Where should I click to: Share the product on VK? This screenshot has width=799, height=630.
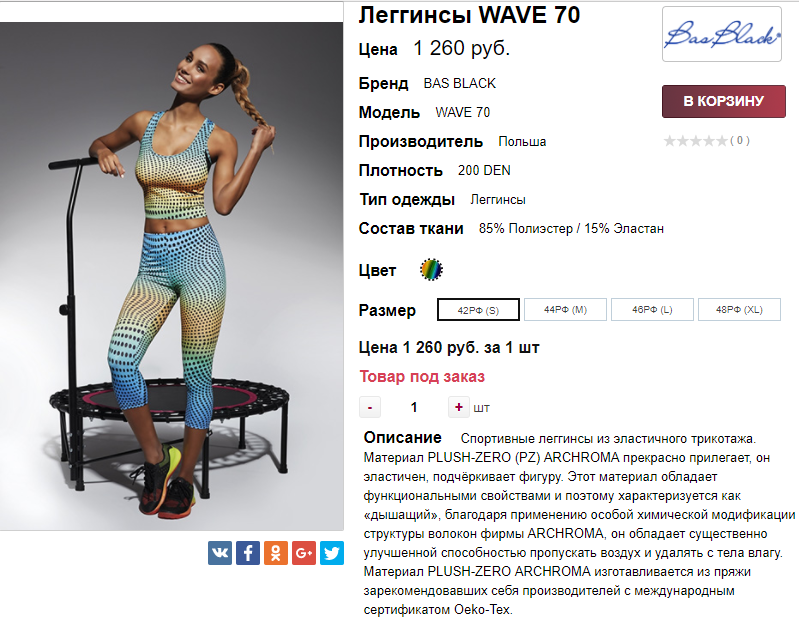[x=220, y=553]
